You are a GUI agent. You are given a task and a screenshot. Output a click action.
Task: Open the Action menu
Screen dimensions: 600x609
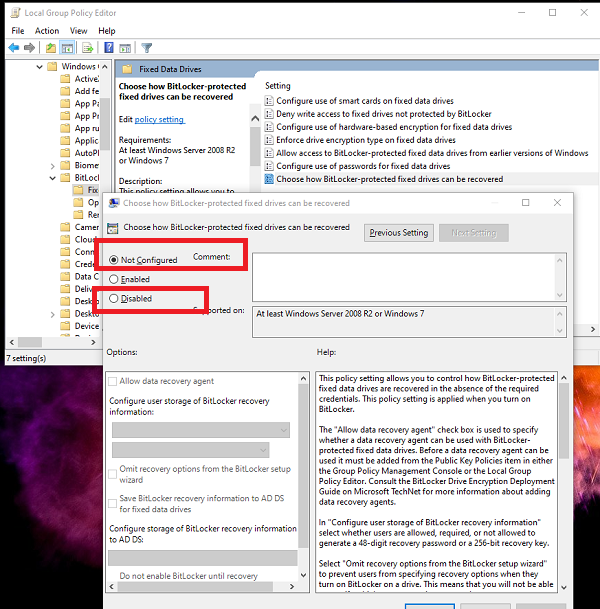pos(47,31)
